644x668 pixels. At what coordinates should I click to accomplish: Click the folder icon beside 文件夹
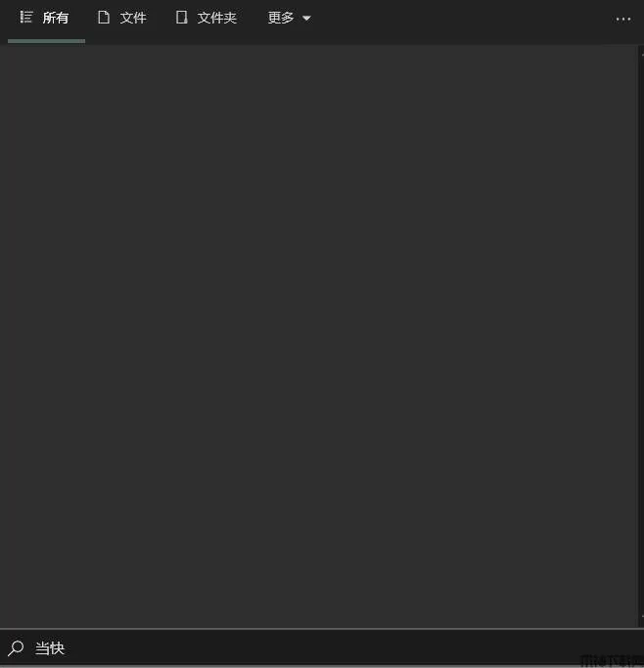pyautogui.click(x=182, y=18)
